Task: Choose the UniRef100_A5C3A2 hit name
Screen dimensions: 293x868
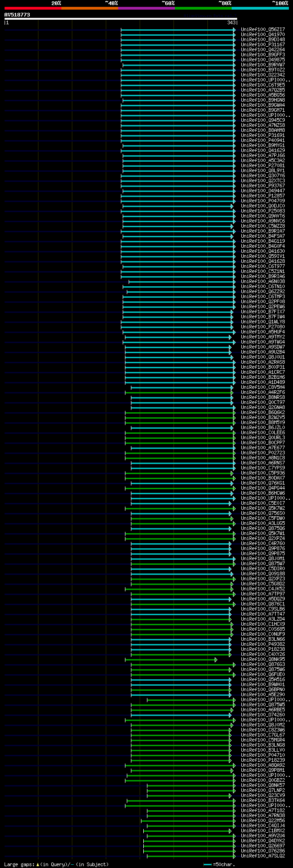Action: 263,160
